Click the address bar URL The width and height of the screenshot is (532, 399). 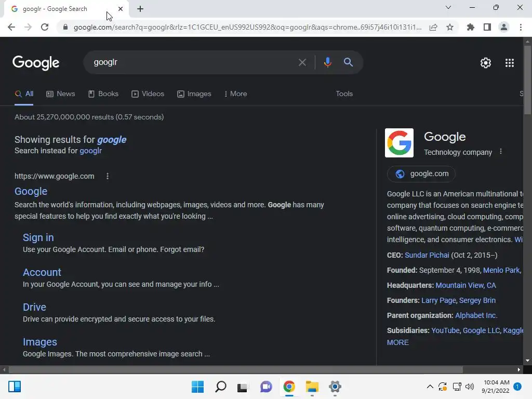click(248, 27)
